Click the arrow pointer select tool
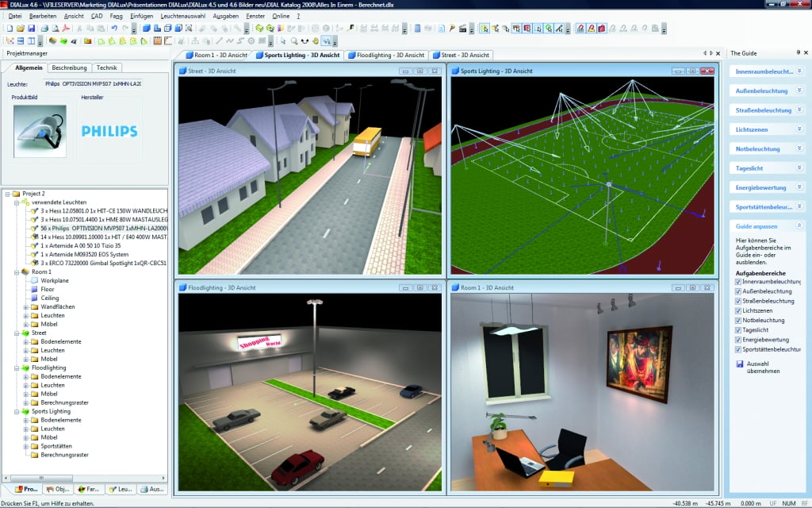 283,41
